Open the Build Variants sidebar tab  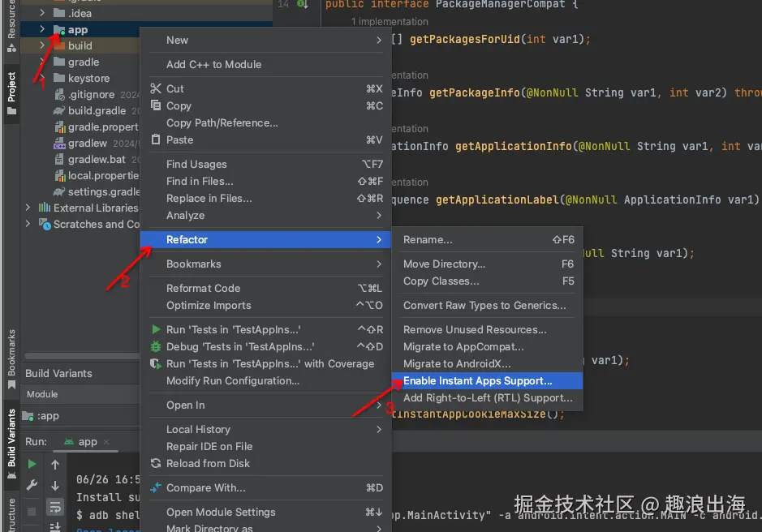11,443
